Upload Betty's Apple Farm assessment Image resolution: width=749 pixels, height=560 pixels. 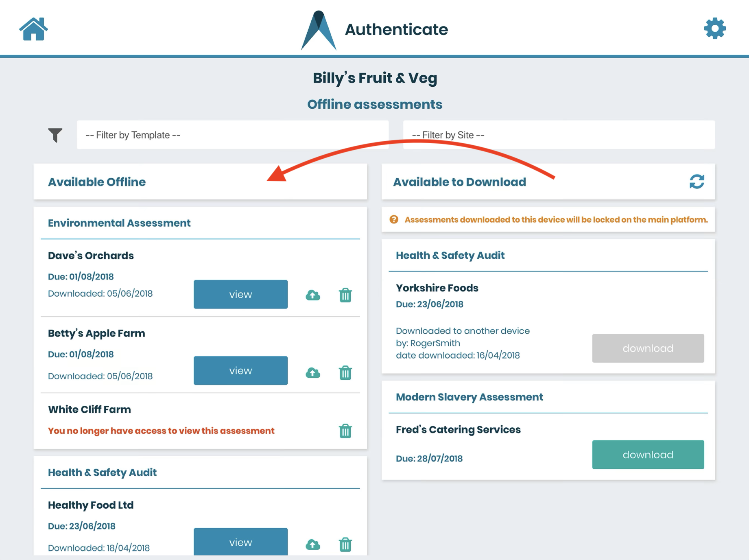pos(313,372)
